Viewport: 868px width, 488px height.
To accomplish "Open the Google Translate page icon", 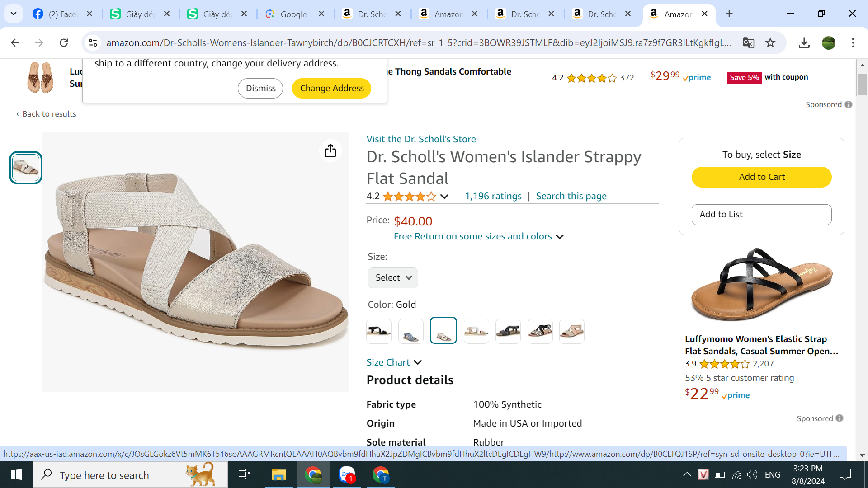I will [748, 43].
